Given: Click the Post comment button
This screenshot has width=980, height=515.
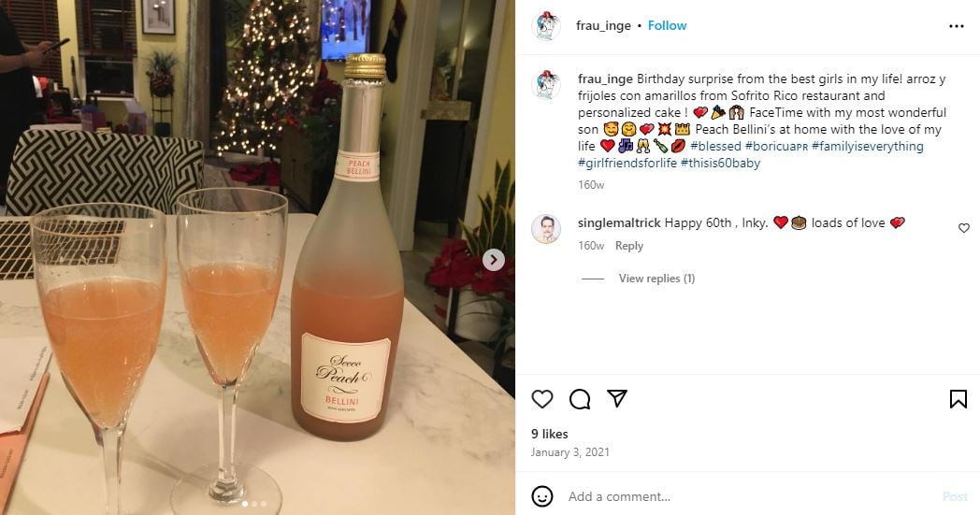Looking at the screenshot, I should point(955,496).
